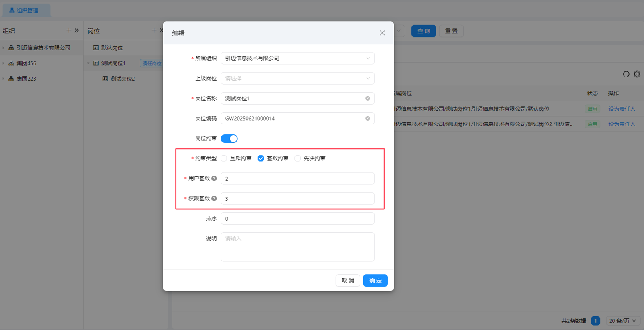Image resolution: width=644 pixels, height=330 pixels.
Task: Click the icon beside 集团223 in tree
Action: pyautogui.click(x=11, y=79)
